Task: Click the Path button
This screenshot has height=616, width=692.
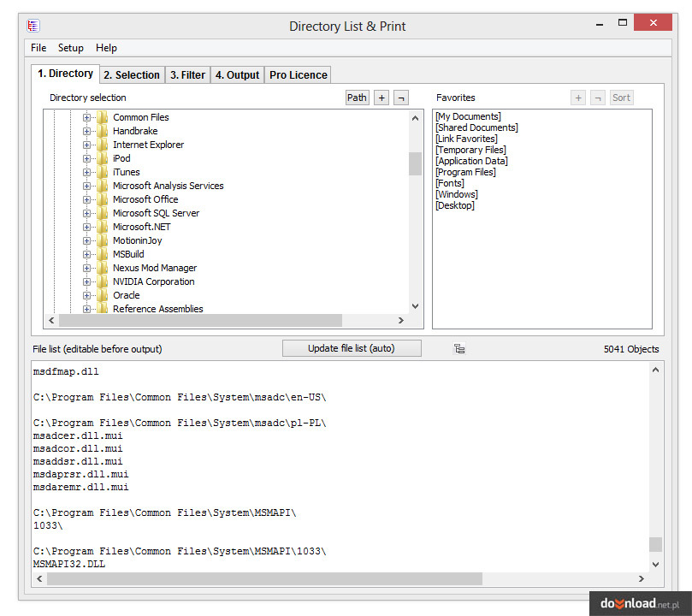Action: [357, 98]
